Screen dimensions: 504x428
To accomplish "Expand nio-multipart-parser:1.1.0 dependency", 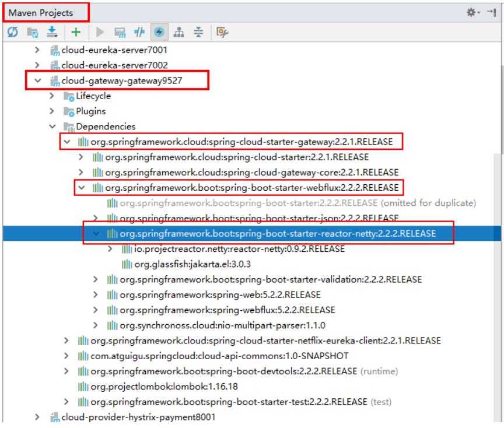I will [x=96, y=325].
